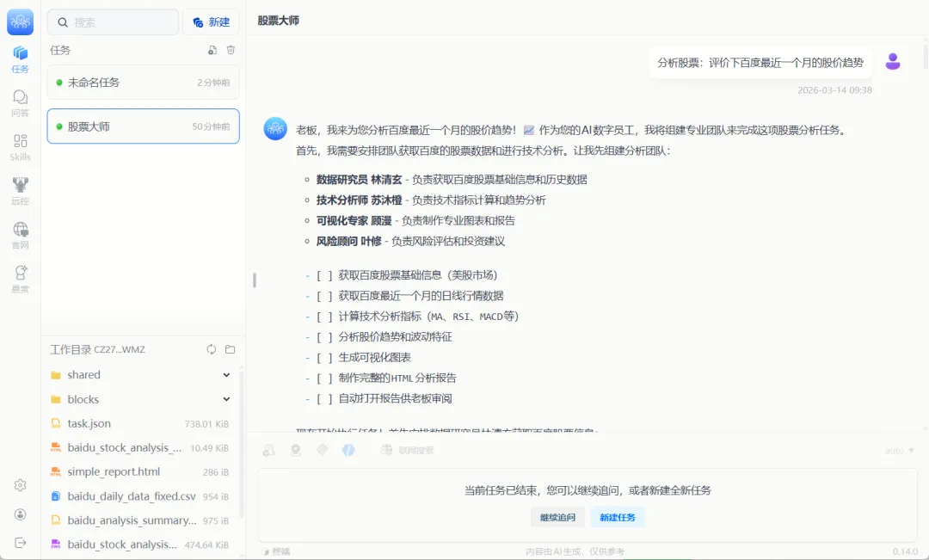Screen dimensions: 929x560
Task: Open the simple_report.html file
Action: point(142,472)
